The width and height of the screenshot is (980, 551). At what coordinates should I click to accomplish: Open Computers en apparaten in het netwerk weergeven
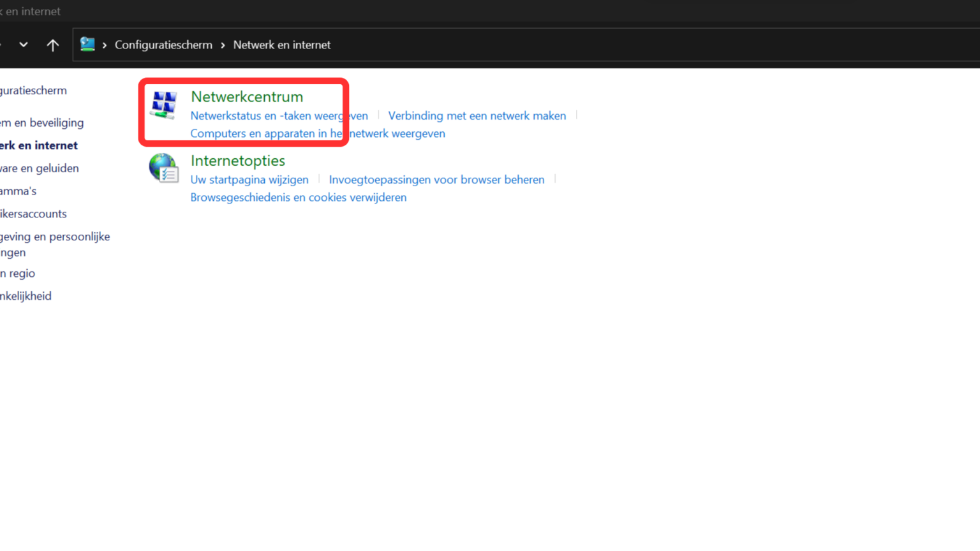click(x=317, y=133)
